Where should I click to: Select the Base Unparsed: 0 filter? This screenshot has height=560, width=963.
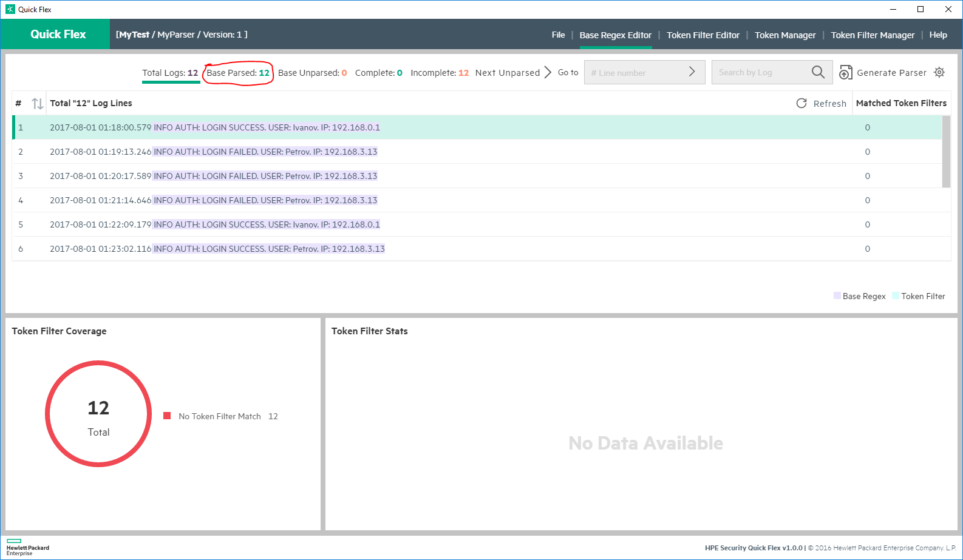click(312, 73)
